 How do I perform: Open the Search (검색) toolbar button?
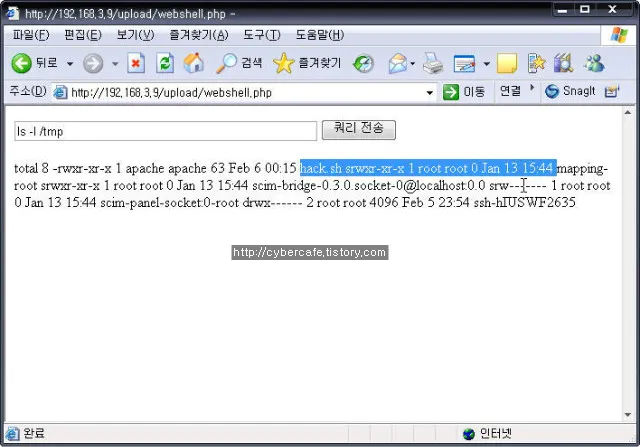[240, 63]
